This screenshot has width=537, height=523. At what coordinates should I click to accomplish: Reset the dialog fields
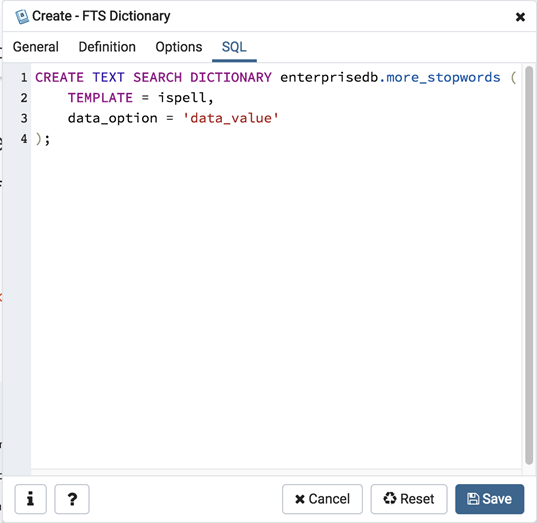coord(409,499)
